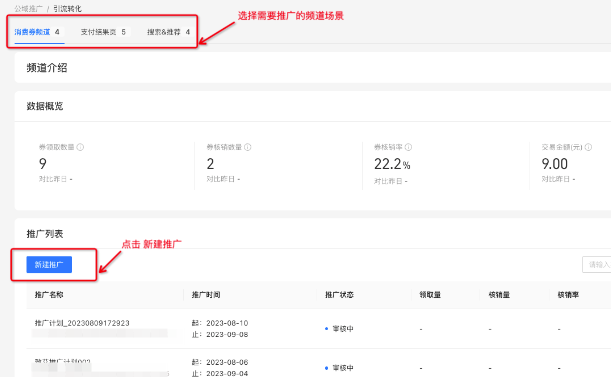Switch to 搜索&推荐 tab
The height and width of the screenshot is (377, 611).
click(168, 32)
